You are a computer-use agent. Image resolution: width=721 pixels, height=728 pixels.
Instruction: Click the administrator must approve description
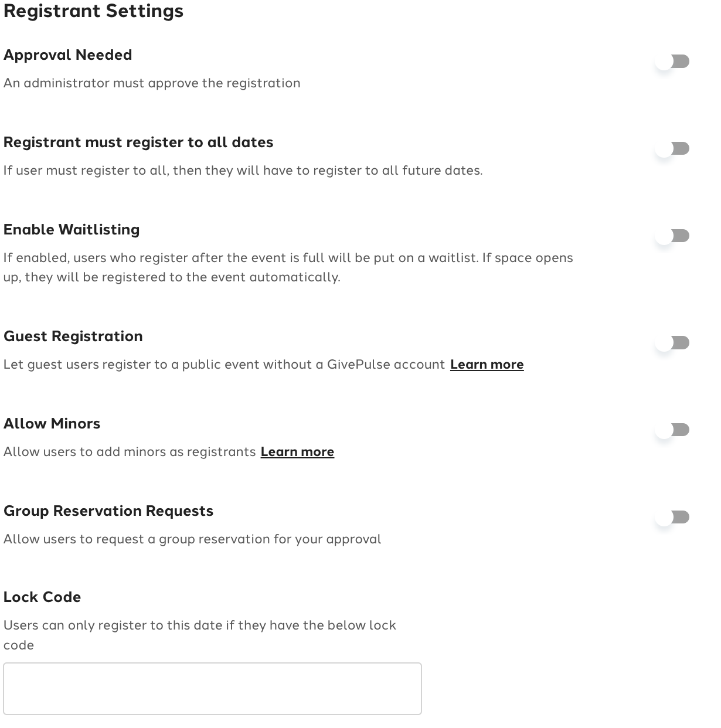(x=152, y=83)
